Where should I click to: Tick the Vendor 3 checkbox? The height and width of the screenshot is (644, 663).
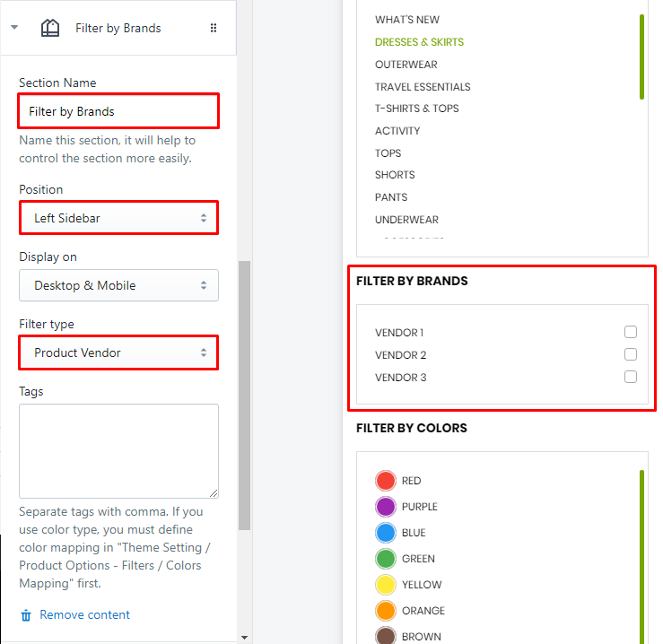tap(631, 377)
